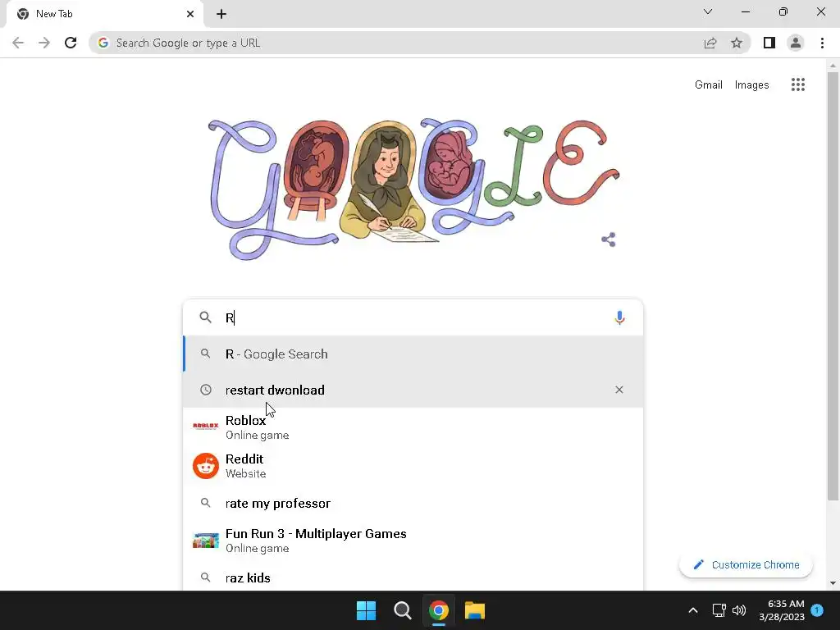
Task: Select 'rate my professor' suggestion
Action: tap(413, 503)
